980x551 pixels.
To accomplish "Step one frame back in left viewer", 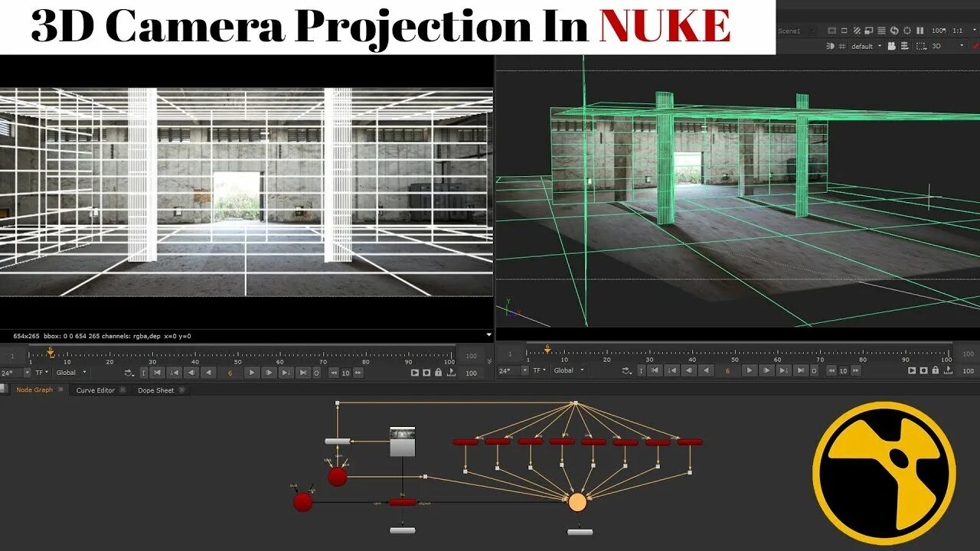I will [x=191, y=373].
